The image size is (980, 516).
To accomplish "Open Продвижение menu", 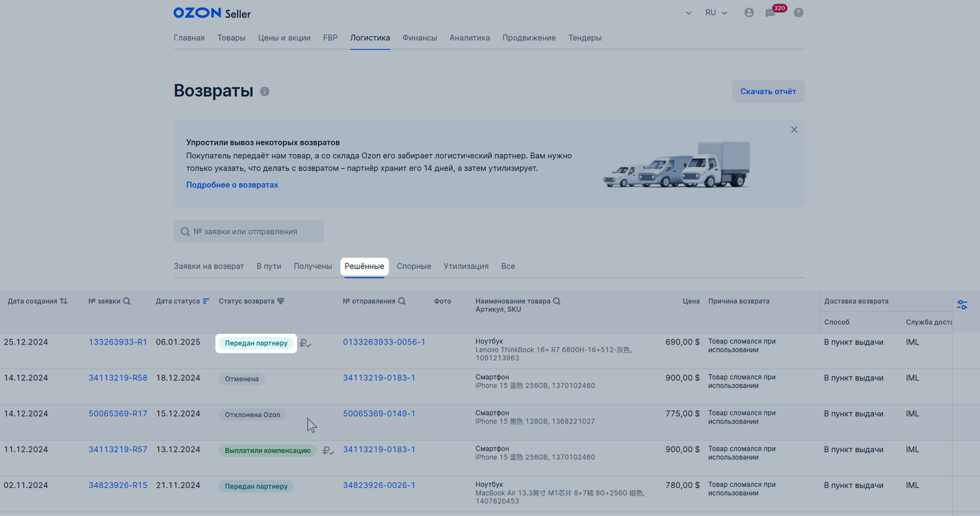I will [529, 38].
